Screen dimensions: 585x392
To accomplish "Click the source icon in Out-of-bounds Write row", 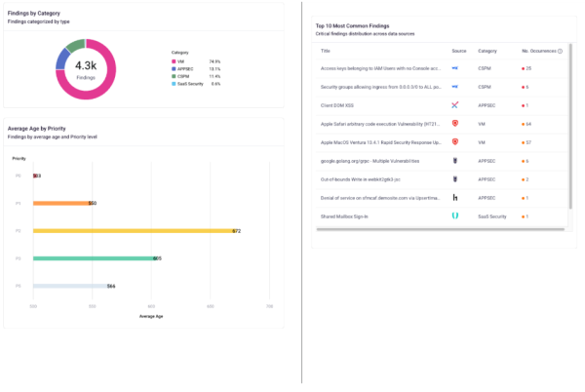I will click(x=455, y=179).
